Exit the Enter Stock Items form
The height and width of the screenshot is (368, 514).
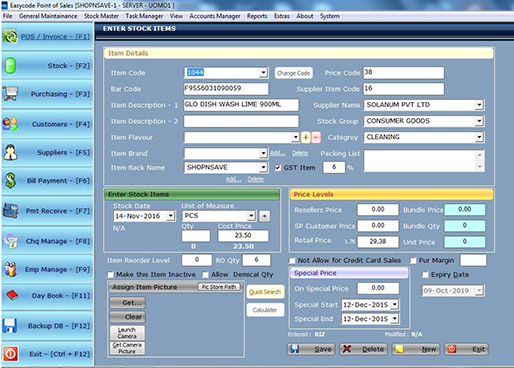pos(466,349)
